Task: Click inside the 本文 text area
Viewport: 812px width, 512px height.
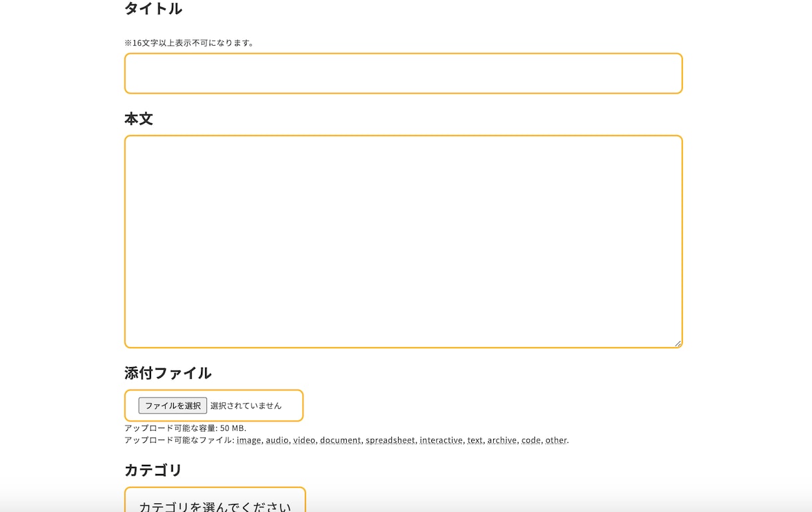Action: click(x=403, y=241)
